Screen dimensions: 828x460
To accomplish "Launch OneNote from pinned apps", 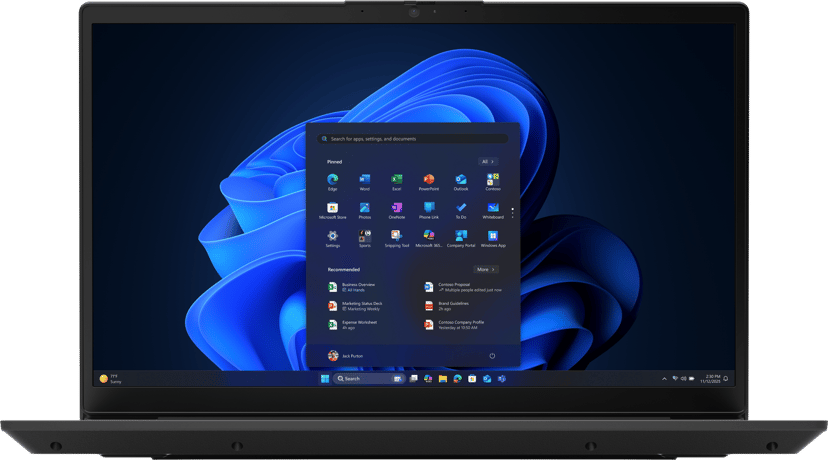I will point(397,210).
